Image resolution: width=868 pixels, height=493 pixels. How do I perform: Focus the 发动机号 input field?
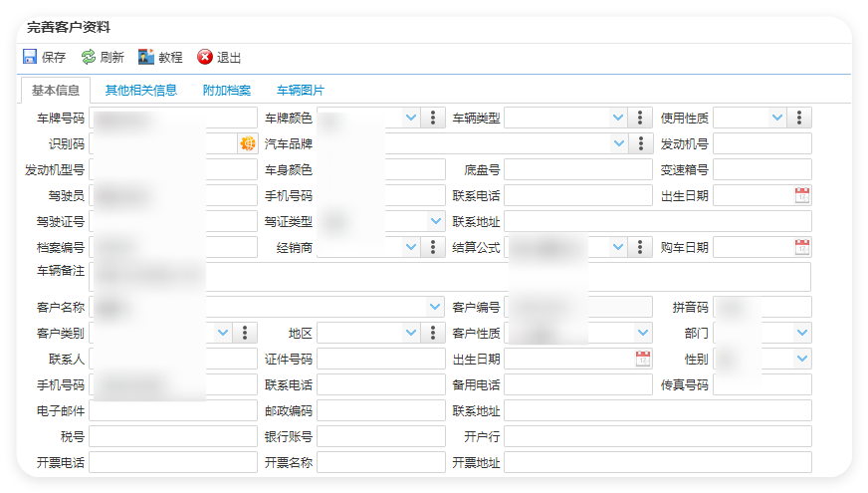coord(762,143)
